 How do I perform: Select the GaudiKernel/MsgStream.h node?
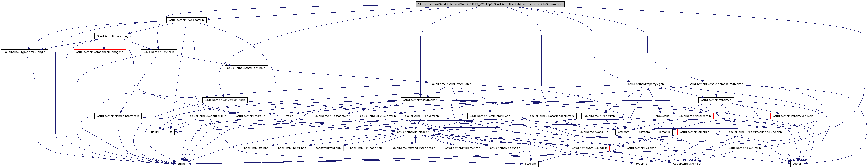click(x=420, y=100)
